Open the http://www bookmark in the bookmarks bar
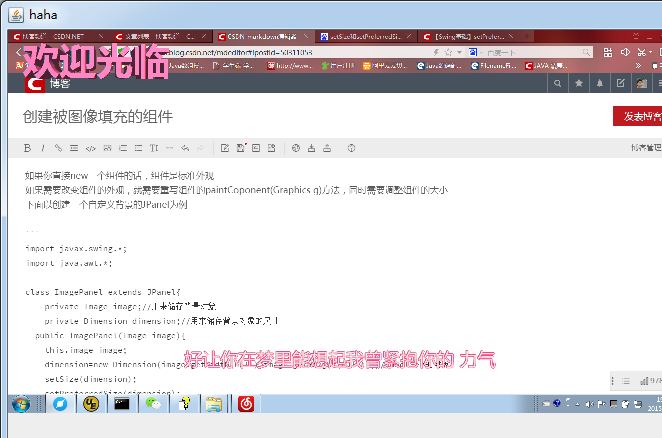Viewport: 662px width, 438px height. (x=290, y=65)
